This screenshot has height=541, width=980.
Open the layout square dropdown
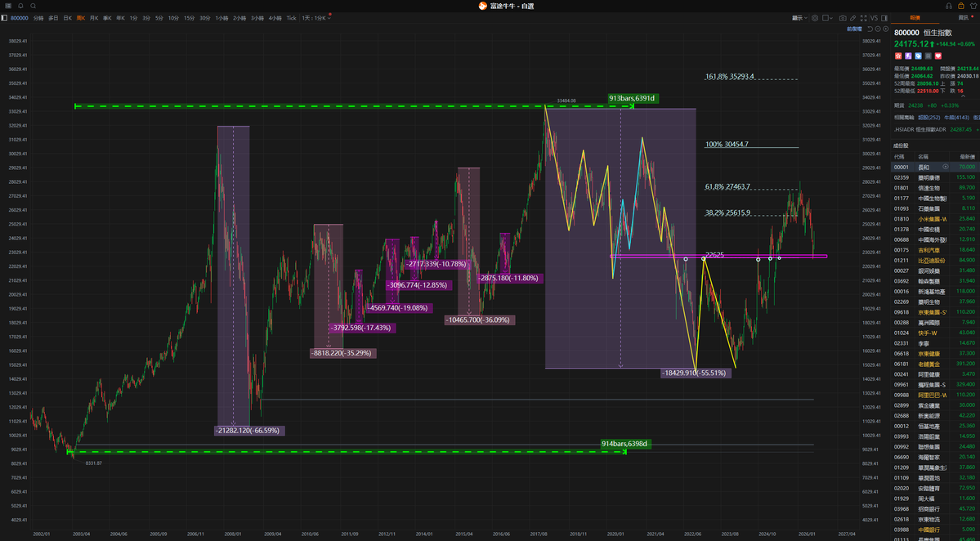[x=827, y=18]
